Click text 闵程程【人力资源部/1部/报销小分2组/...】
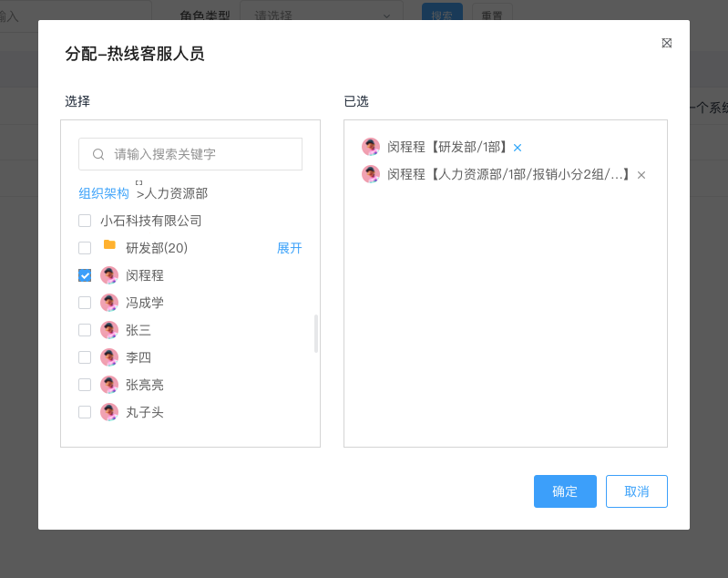Image resolution: width=728 pixels, height=578 pixels. coord(509,174)
